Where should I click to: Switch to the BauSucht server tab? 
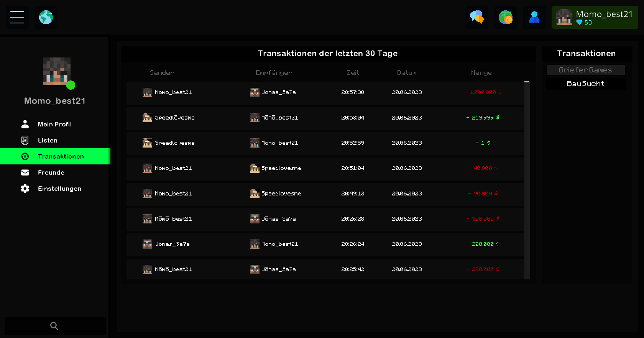tap(586, 84)
